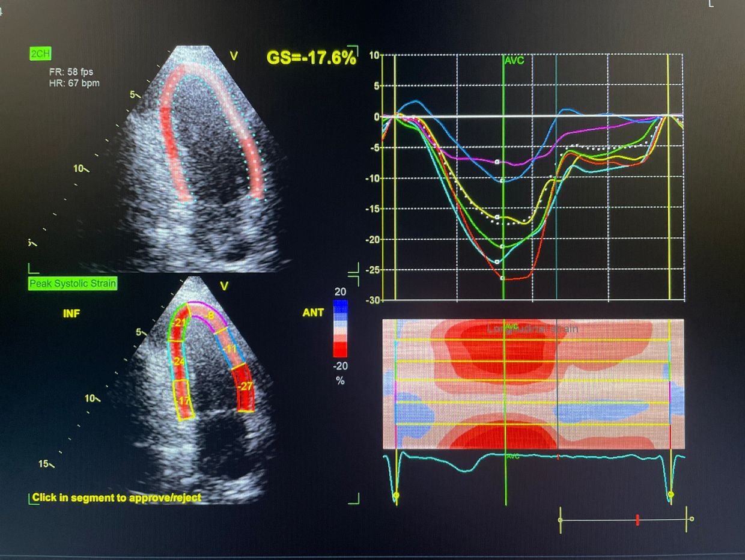Click the mid inferior segment valued -24
The height and width of the screenshot is (560, 745).
(178, 361)
